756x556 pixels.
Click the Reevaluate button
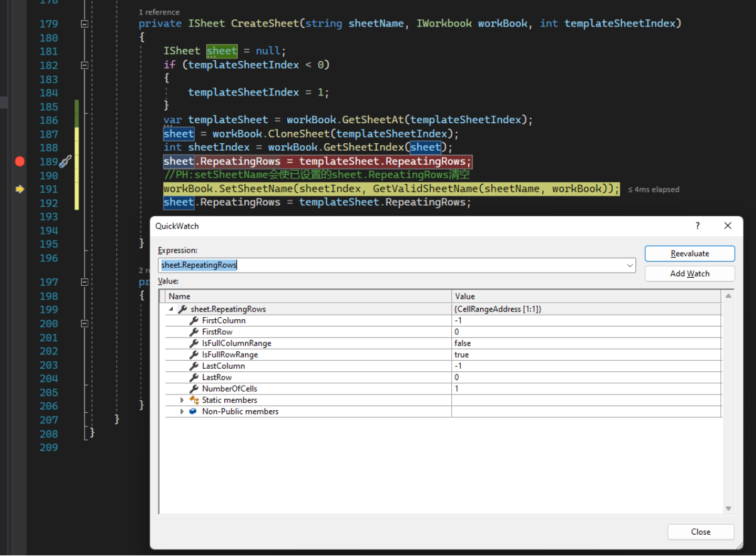pyautogui.click(x=689, y=253)
